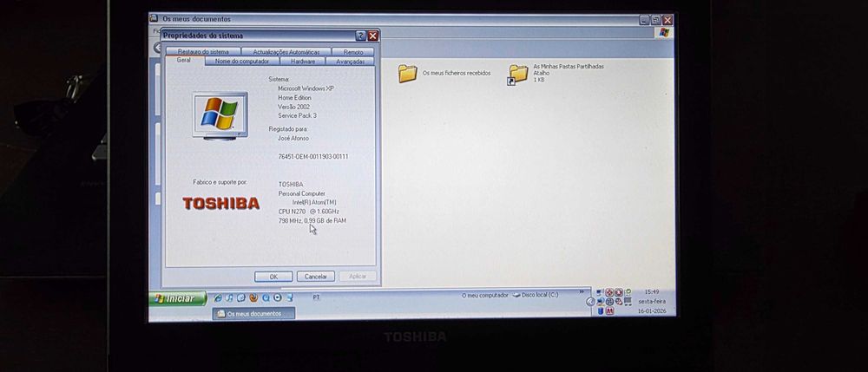Click the red TOSHIBA logo in dialog

[220, 204]
